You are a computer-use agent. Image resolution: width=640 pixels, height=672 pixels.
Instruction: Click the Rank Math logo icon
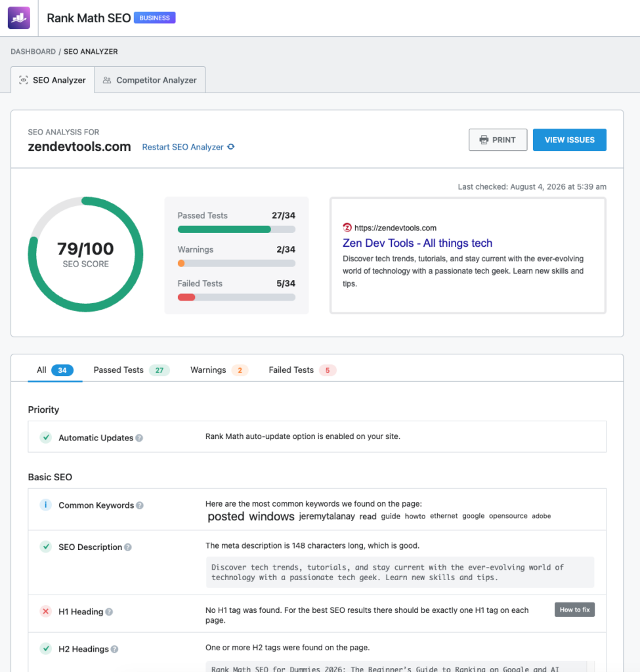19,18
